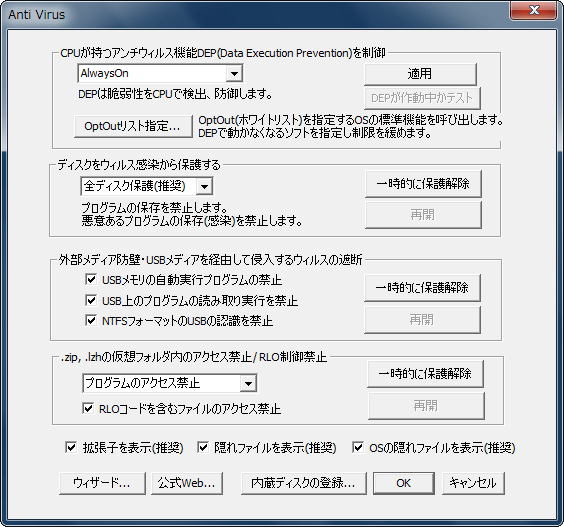Expand the 全ディスク保護(推奨) disk protection dropdown
The height and width of the screenshot is (527, 564).
tap(147, 186)
